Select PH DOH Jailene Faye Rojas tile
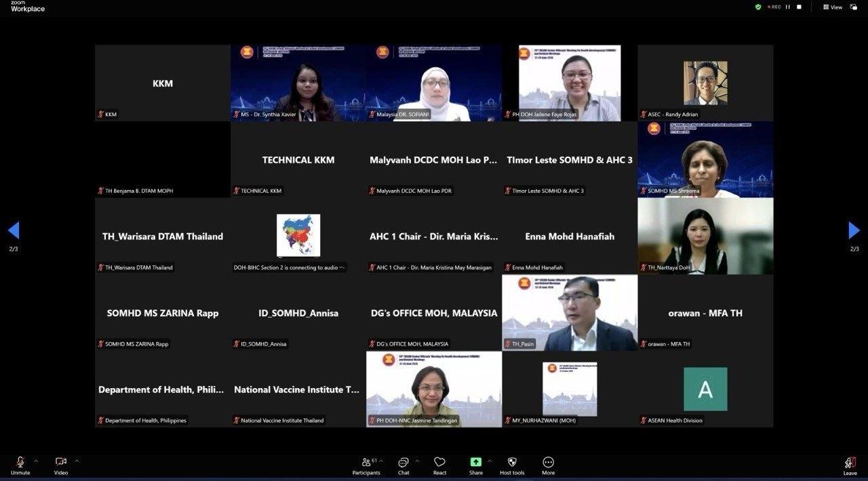 (570, 83)
